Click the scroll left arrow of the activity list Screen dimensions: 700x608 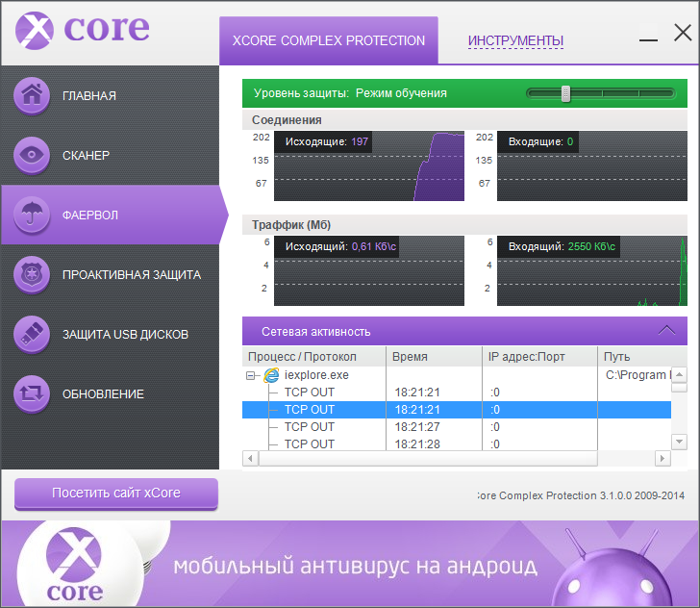pyautogui.click(x=250, y=458)
